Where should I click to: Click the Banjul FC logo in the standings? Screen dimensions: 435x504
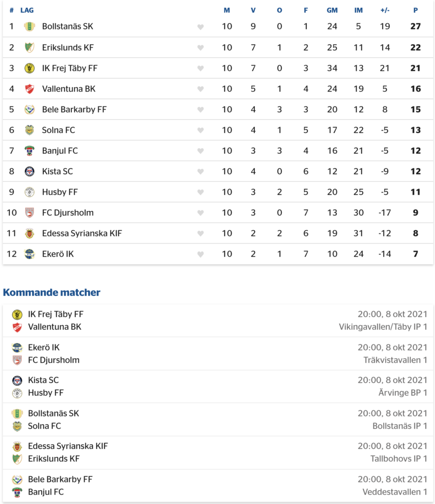coord(29,151)
